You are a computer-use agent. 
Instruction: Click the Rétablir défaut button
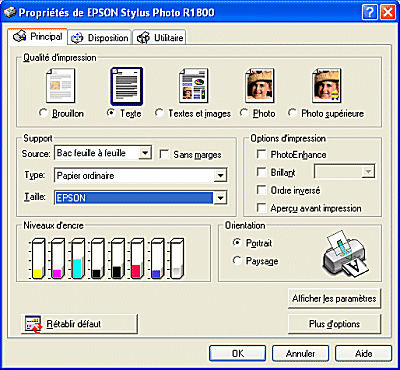(x=79, y=324)
